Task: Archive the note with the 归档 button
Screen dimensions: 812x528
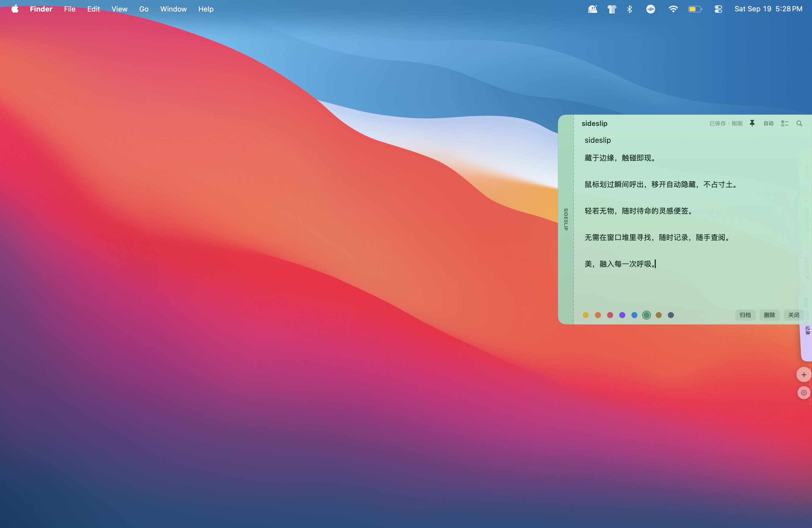Action: click(x=745, y=315)
